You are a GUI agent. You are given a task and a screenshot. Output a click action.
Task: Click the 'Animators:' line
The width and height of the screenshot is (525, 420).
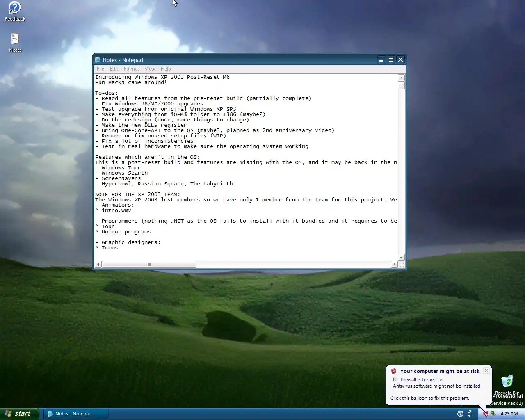click(115, 205)
